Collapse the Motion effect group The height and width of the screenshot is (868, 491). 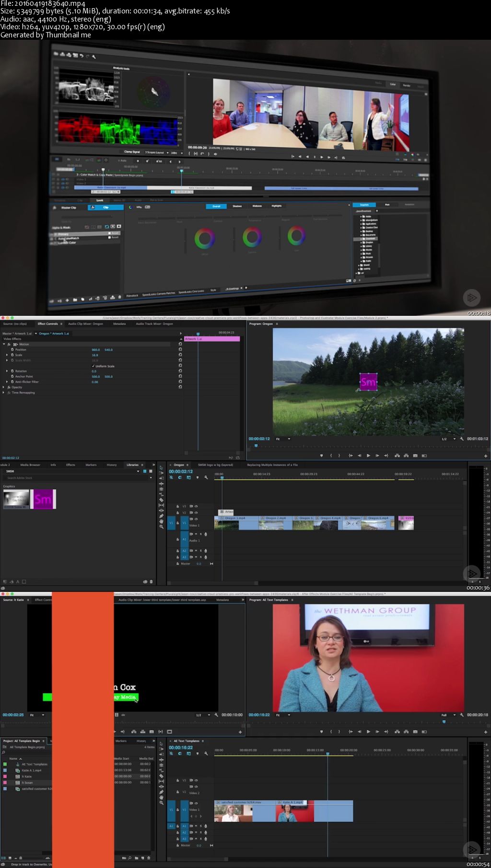(4, 344)
